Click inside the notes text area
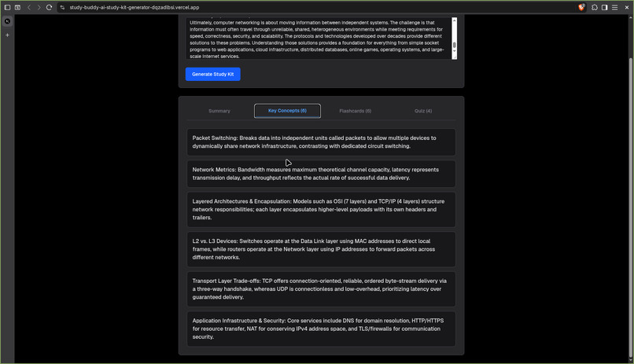 319,39
